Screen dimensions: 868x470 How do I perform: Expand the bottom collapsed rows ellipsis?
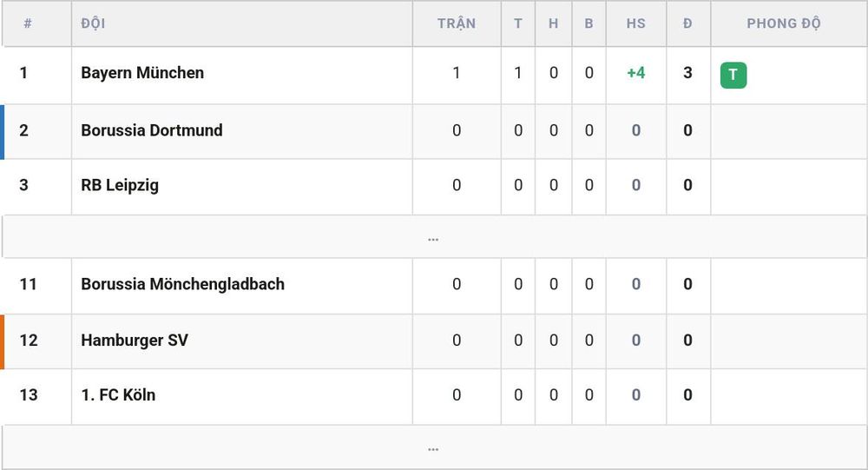(433, 449)
